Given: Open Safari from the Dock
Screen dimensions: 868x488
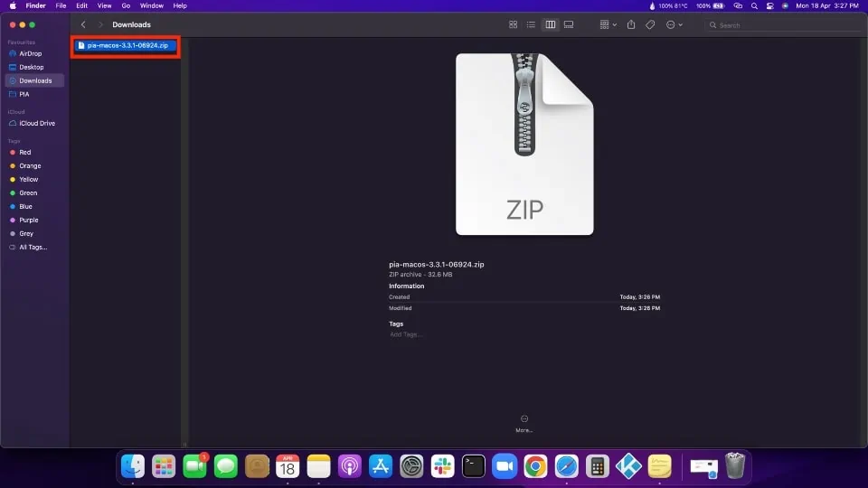Looking at the screenshot, I should coord(567,466).
